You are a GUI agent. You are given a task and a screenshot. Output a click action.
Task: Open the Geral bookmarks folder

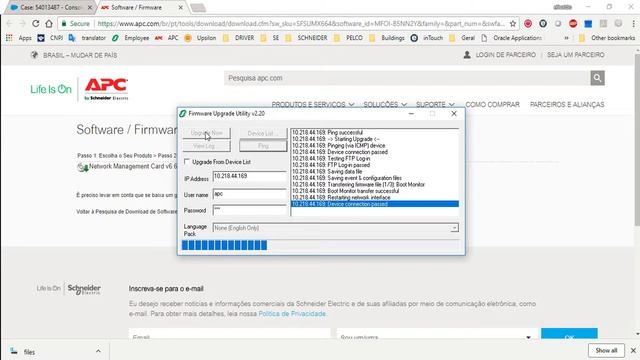click(462, 38)
